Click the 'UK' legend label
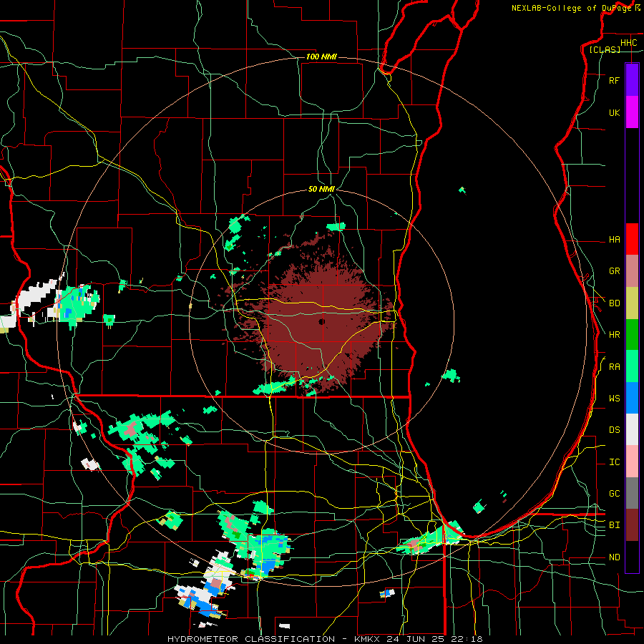Viewport: 644px width, 644px height. click(x=614, y=113)
